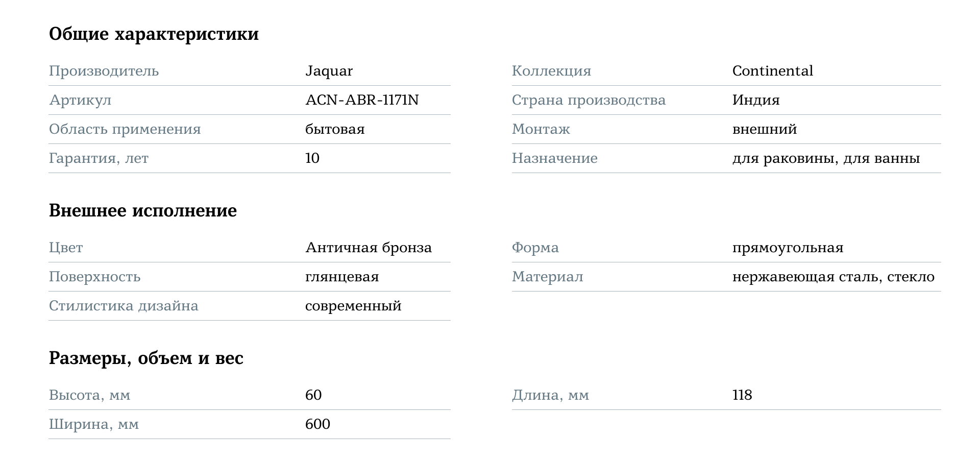Click the manufacturer value "Jaquar"
The height and width of the screenshot is (461, 980).
pyautogui.click(x=329, y=71)
